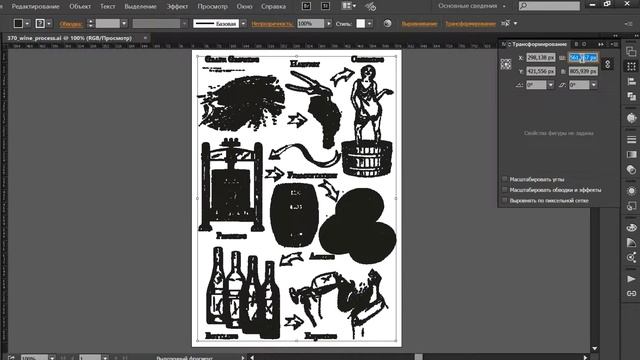Click the Stock (St) icon in menu bar
The image size is (640, 360).
pyautogui.click(x=325, y=6)
